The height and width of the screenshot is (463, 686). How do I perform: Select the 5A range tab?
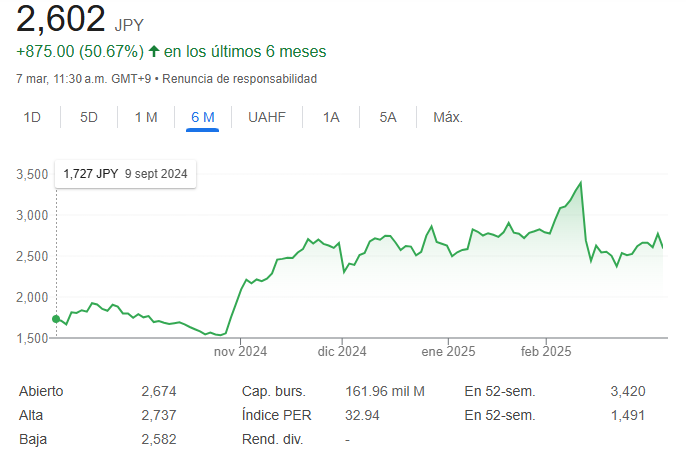point(388,117)
